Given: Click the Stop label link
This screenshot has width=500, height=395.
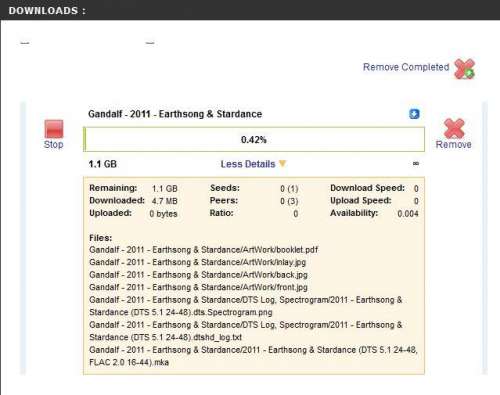Looking at the screenshot, I should click(x=54, y=145).
